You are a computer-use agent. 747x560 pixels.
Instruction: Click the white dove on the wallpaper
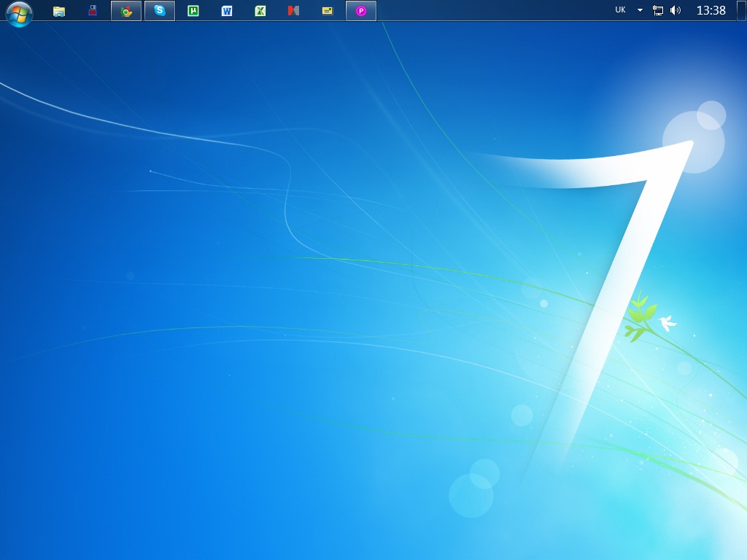point(667,323)
